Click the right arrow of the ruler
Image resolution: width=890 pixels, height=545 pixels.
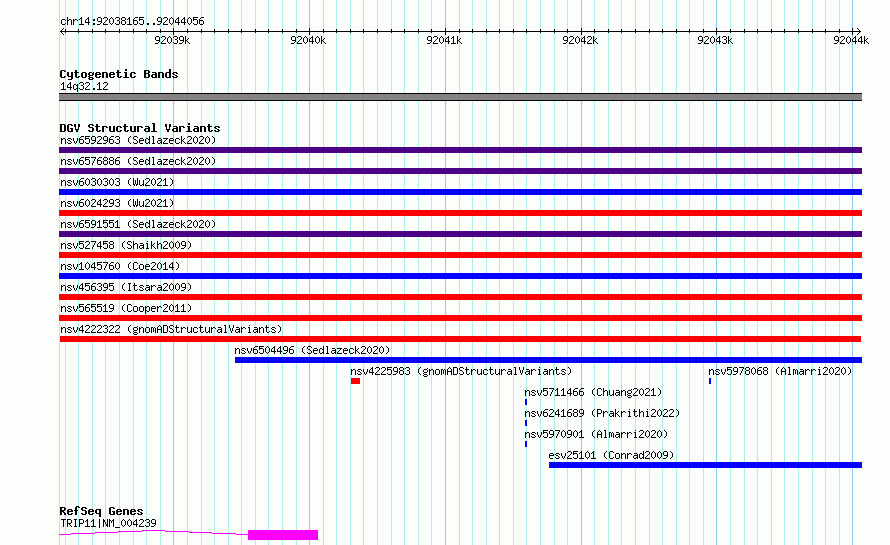pyautogui.click(x=858, y=31)
